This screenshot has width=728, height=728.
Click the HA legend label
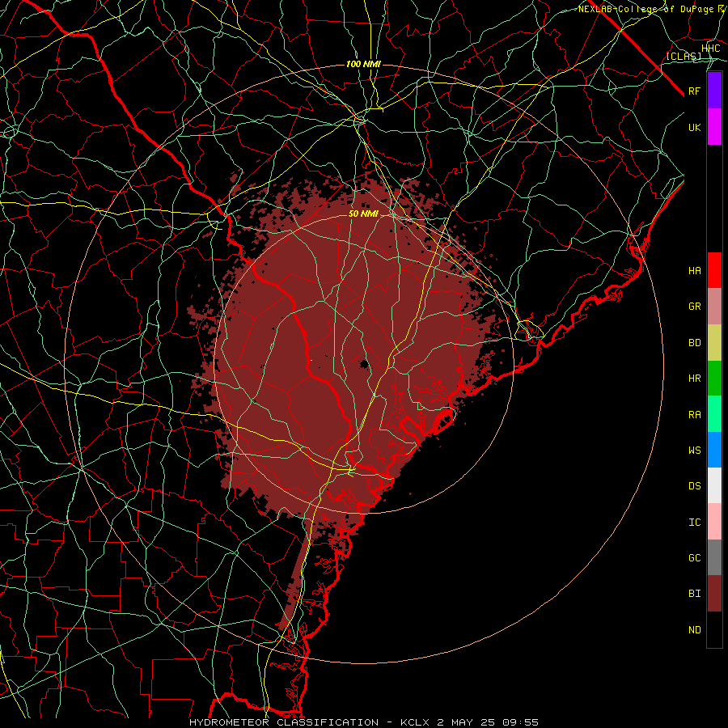(695, 271)
